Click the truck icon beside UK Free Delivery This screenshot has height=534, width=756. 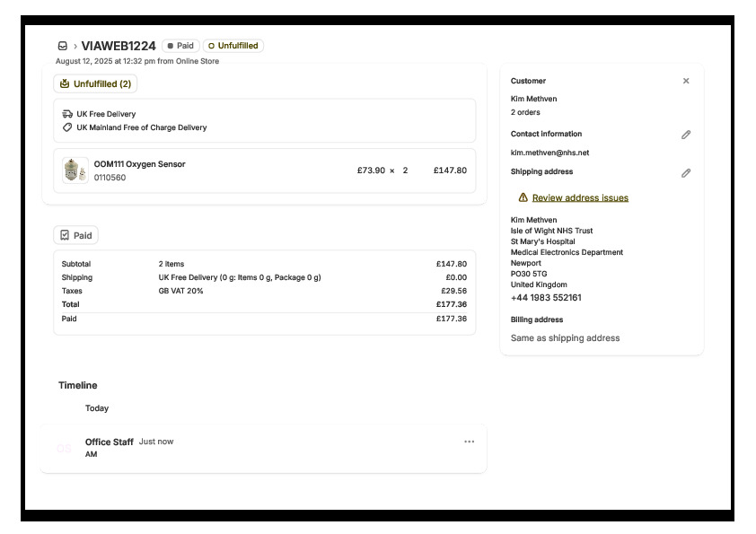67,114
